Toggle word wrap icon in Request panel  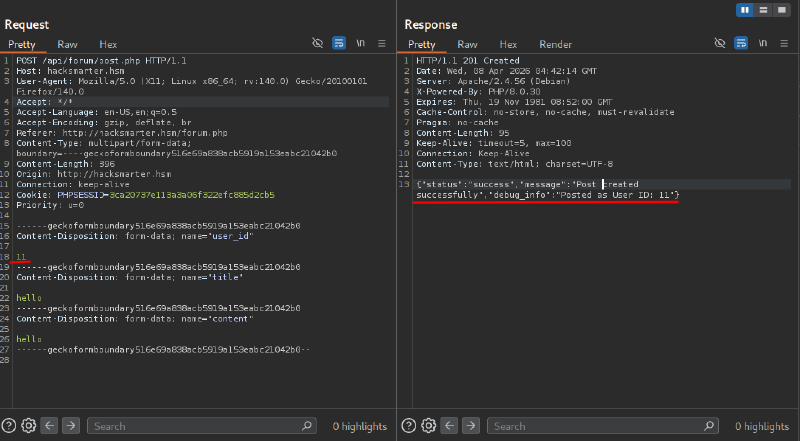(339, 43)
